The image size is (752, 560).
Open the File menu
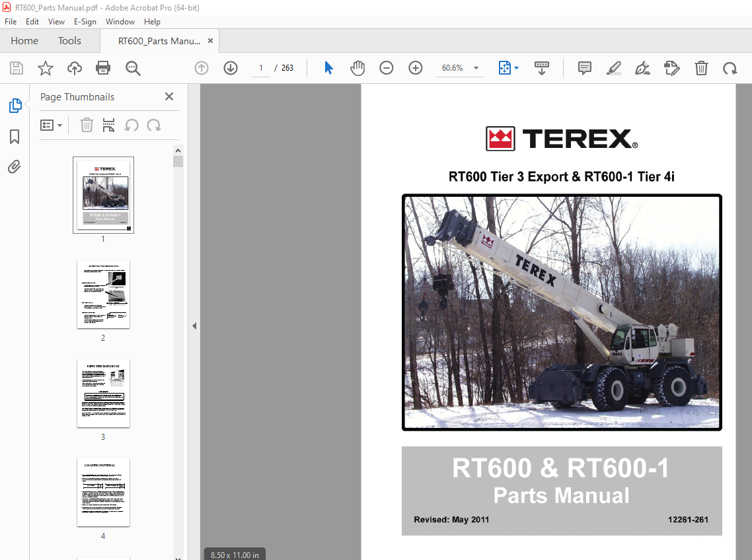11,22
